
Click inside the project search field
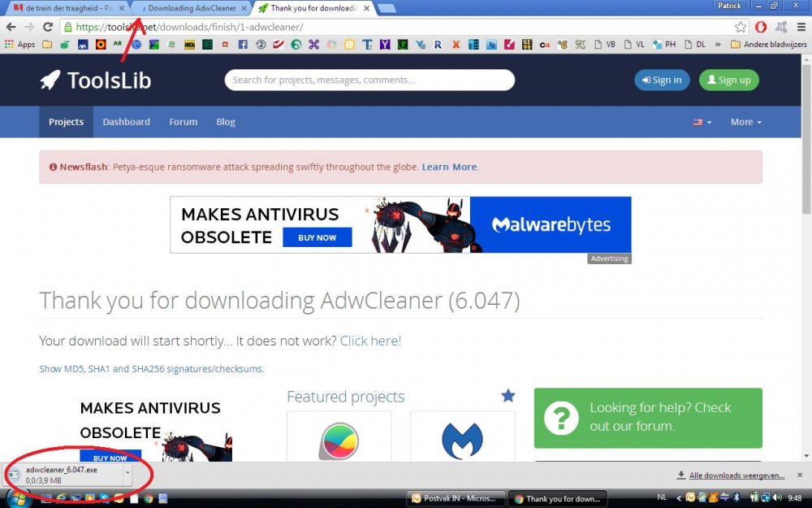[x=369, y=80]
